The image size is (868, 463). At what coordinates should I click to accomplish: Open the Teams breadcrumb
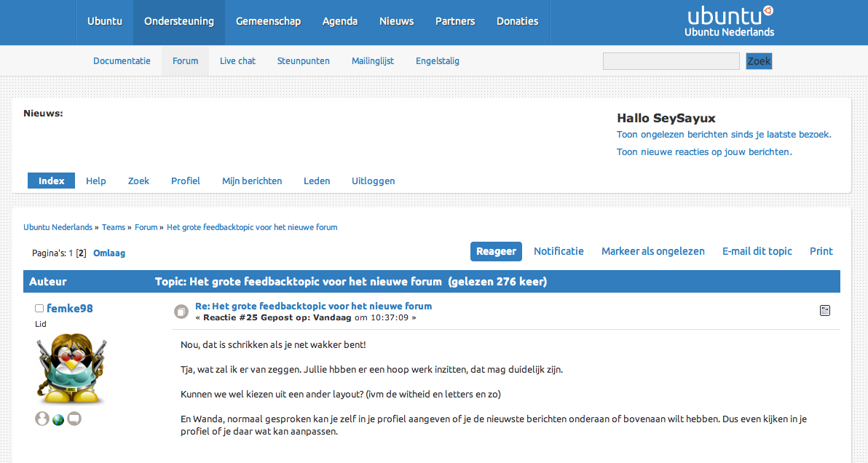[x=114, y=227]
